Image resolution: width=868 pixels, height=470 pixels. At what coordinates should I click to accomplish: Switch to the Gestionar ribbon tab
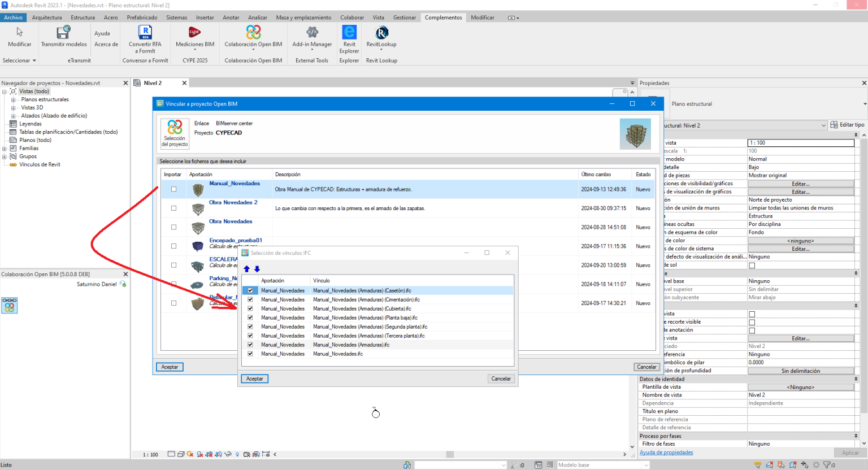[405, 18]
